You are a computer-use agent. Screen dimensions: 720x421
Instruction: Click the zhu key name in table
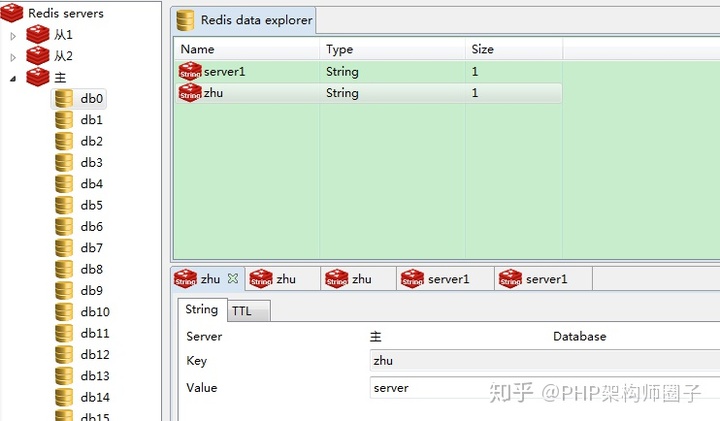pos(214,93)
